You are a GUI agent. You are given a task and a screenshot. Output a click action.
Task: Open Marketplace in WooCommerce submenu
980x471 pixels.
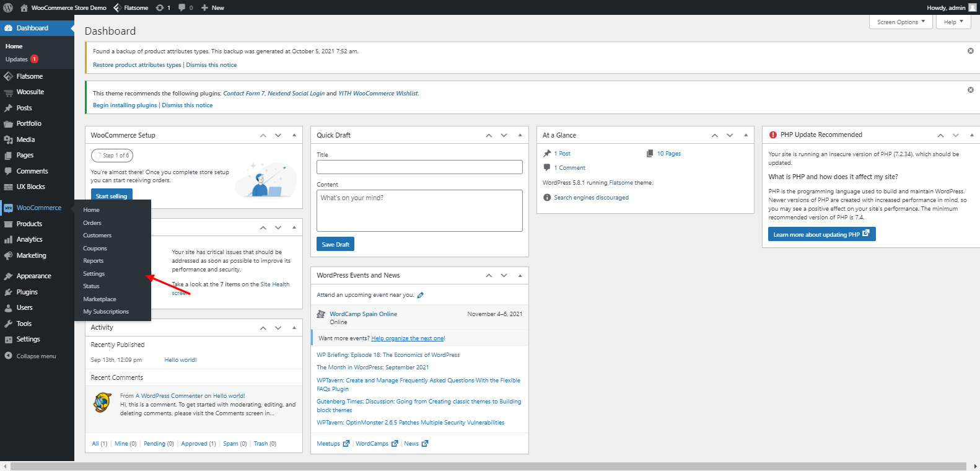click(100, 299)
